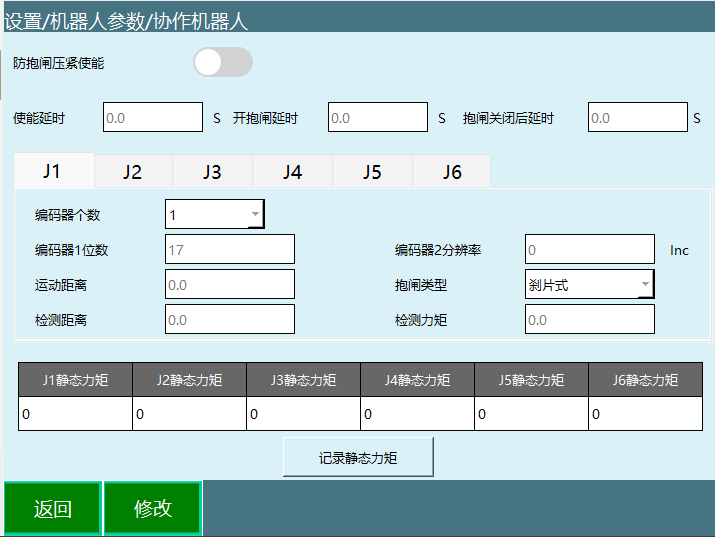Focus the 开抱闸延时 input field
The image size is (715, 537).
click(x=378, y=118)
